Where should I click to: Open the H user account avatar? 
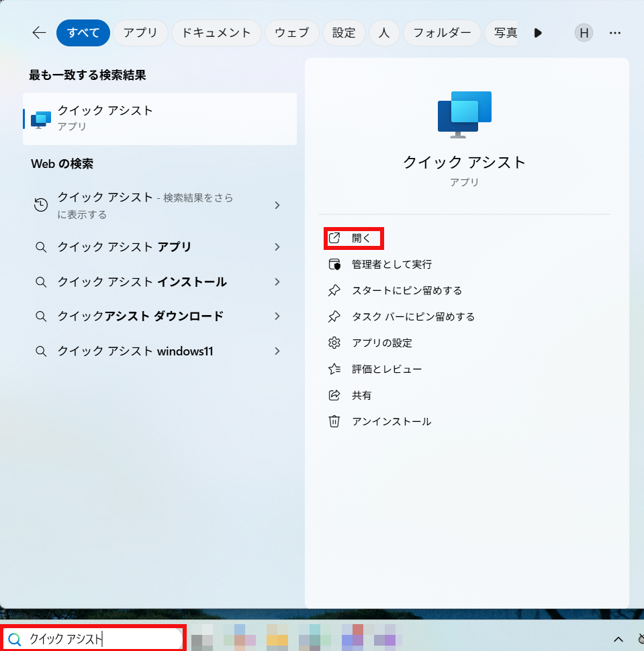tap(584, 33)
